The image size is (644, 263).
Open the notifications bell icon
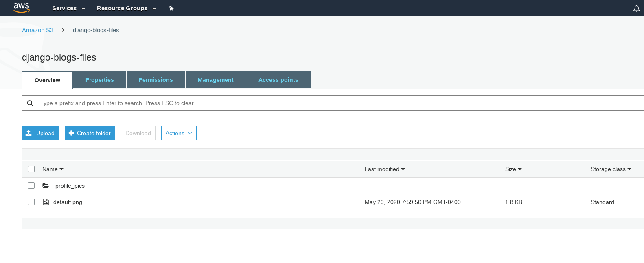636,8
